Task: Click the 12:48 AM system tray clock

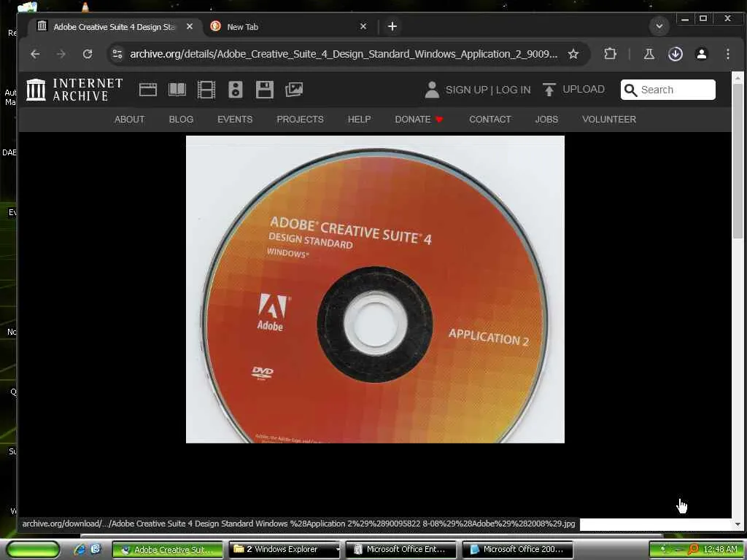Action: click(x=720, y=550)
